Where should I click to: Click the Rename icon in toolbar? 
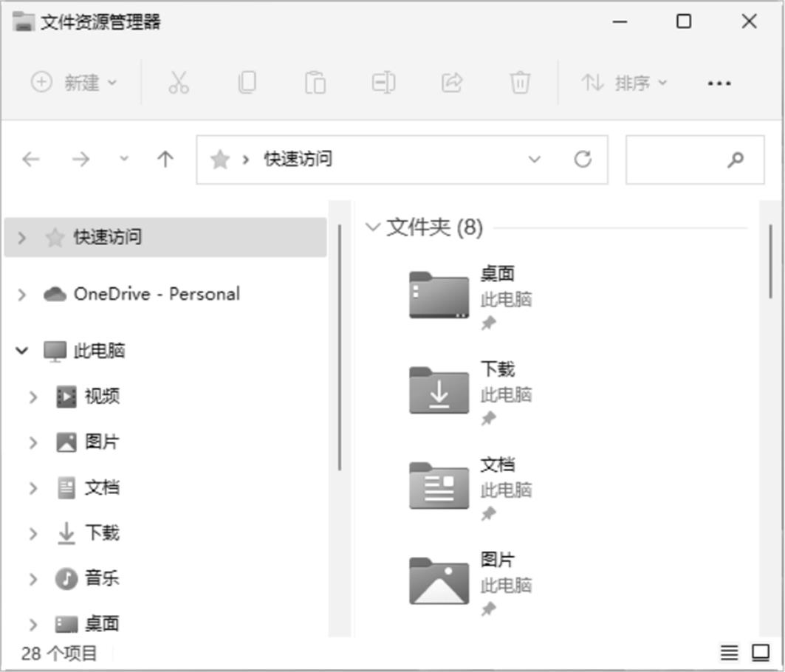coord(383,82)
